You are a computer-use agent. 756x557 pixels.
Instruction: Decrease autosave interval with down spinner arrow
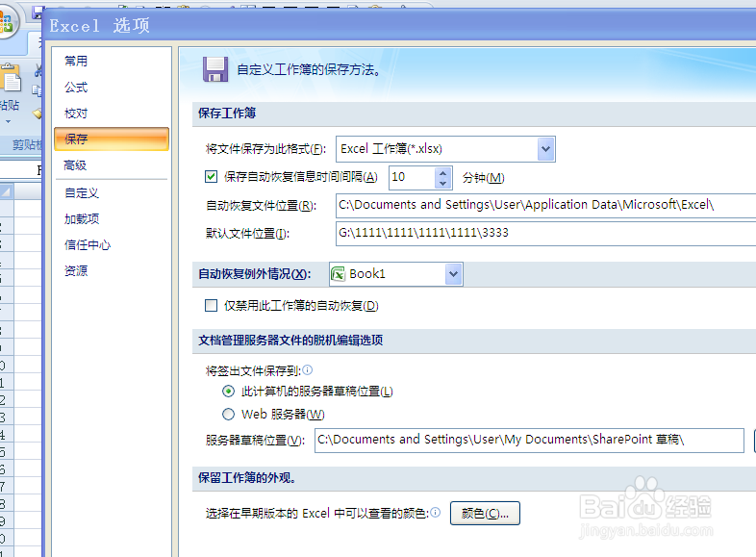(x=443, y=183)
